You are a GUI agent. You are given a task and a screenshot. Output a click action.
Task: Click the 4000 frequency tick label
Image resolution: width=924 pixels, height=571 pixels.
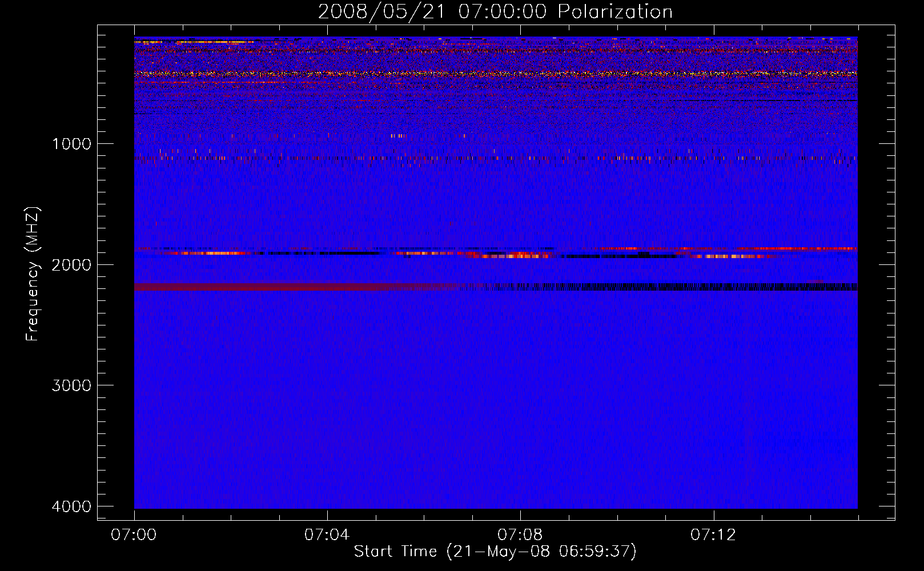point(71,506)
